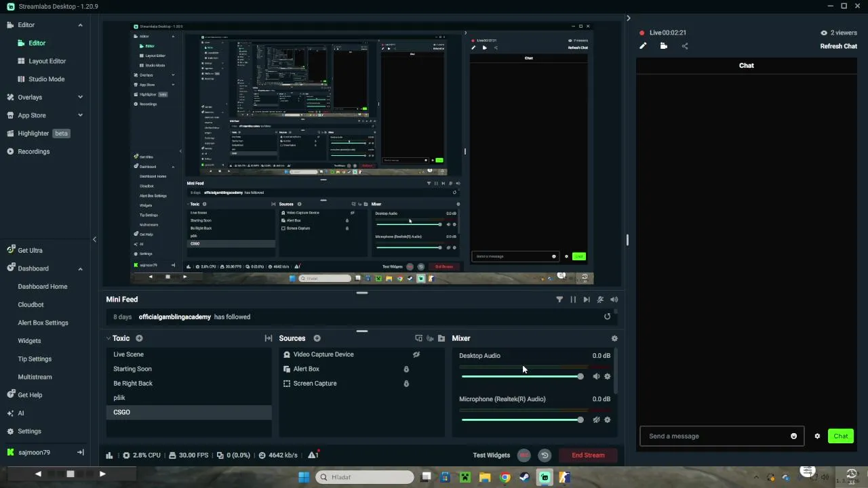The image size is (868, 488).
Task: Toggle mute alerts bell in Mini Feed
Action: point(600,299)
